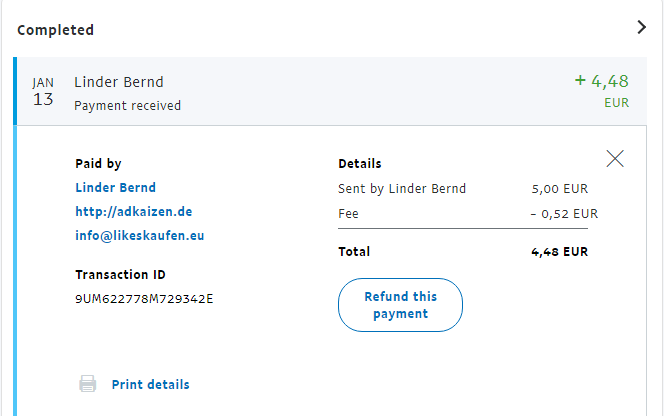Click the green + 4,48 EUR amount

(601, 82)
